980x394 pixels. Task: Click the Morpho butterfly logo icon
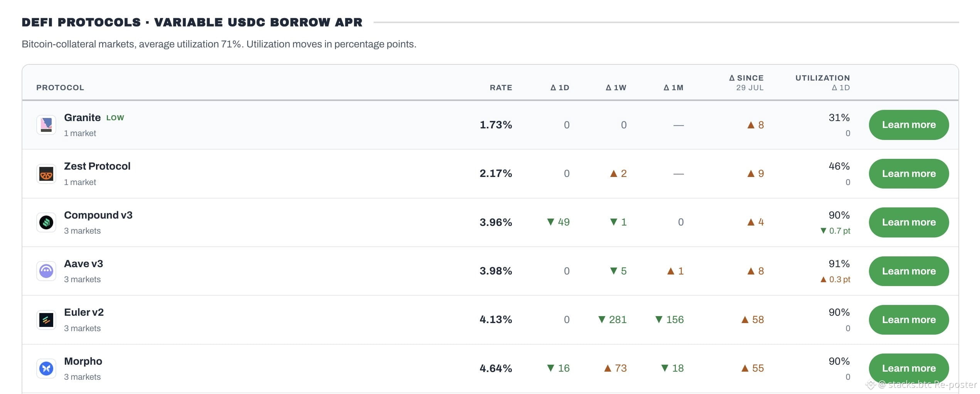coord(46,369)
